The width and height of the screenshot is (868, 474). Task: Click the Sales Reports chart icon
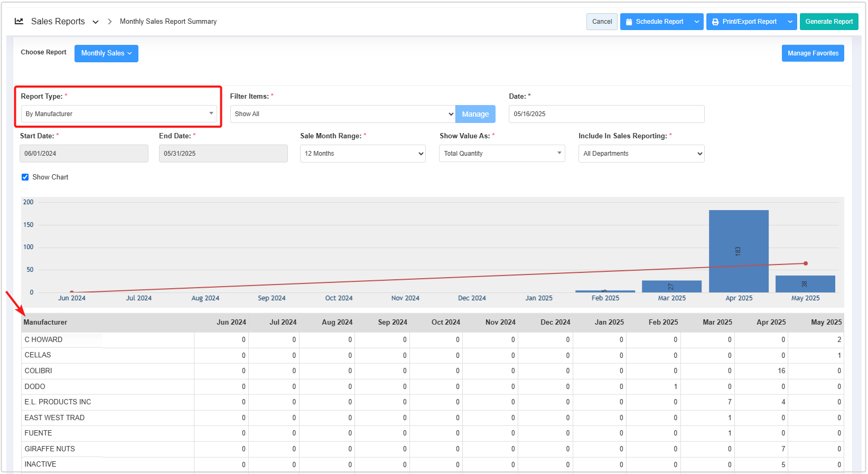[x=19, y=21]
